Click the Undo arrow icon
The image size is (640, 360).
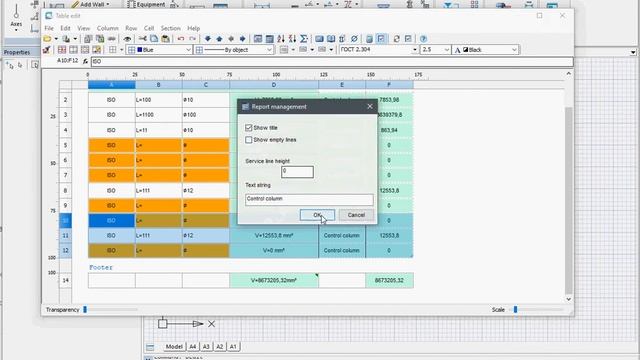tap(180, 39)
